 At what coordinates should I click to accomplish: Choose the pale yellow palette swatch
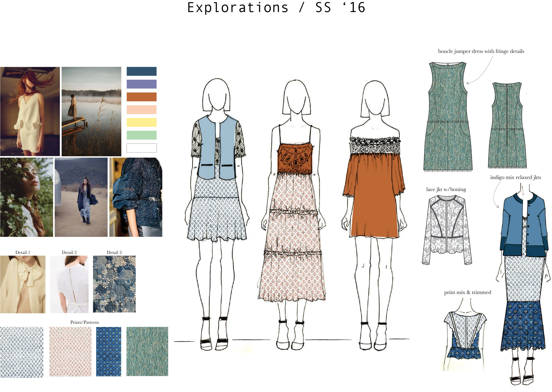tap(141, 122)
